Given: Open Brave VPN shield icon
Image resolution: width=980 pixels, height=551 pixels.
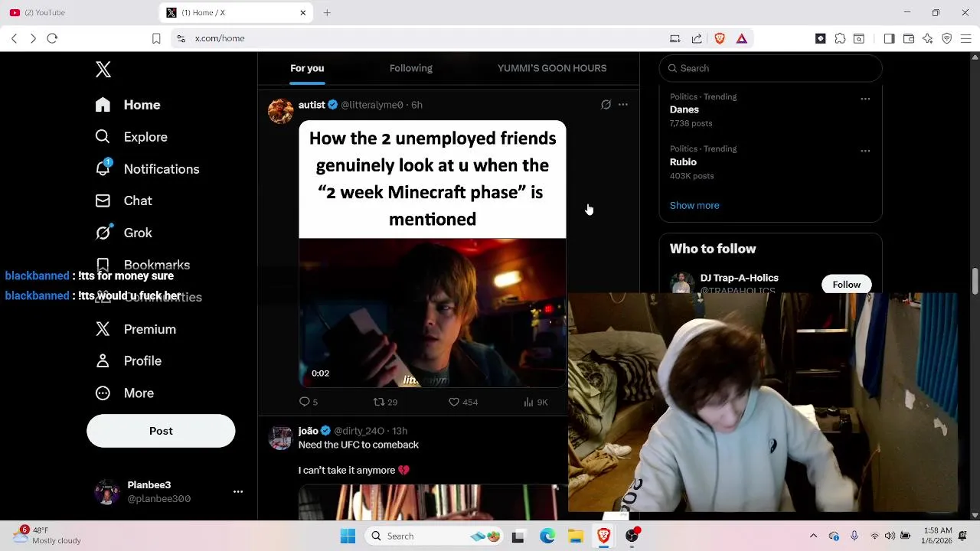Looking at the screenshot, I should point(947,38).
